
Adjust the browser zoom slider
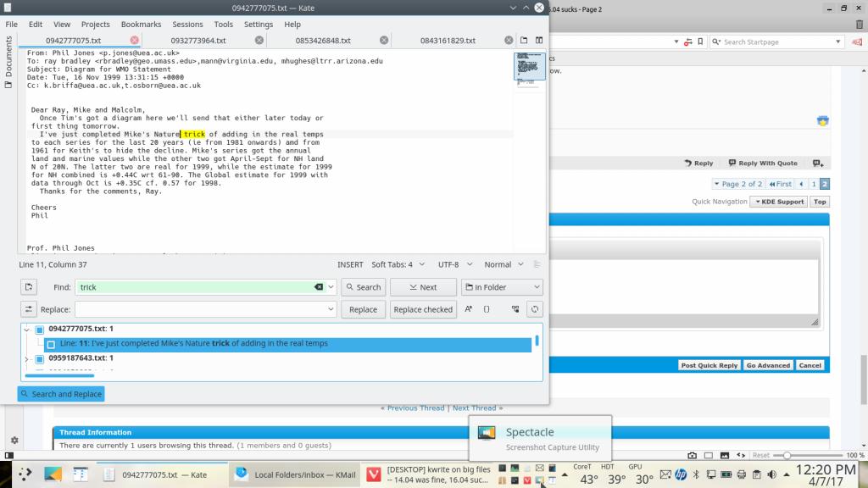(x=787, y=455)
